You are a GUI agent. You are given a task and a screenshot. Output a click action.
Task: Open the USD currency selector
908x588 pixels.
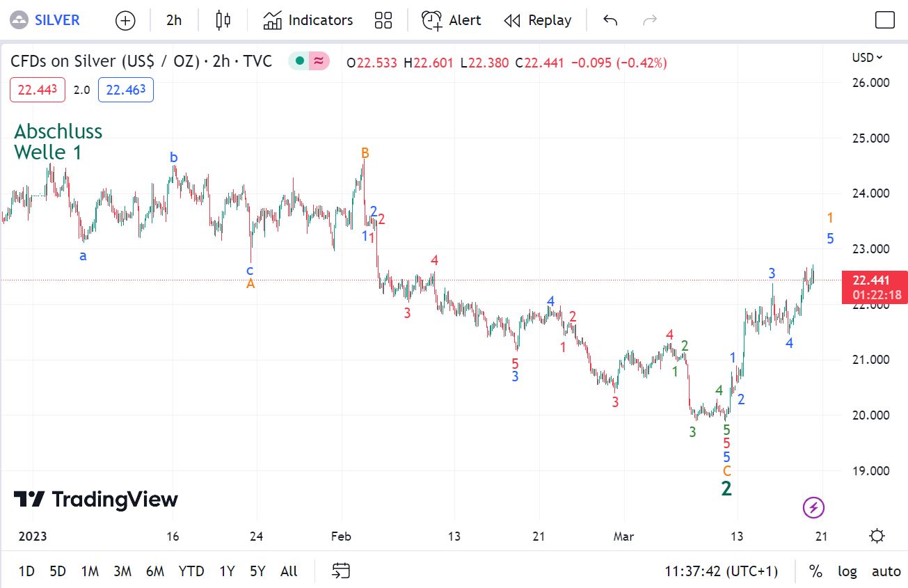[x=868, y=58]
